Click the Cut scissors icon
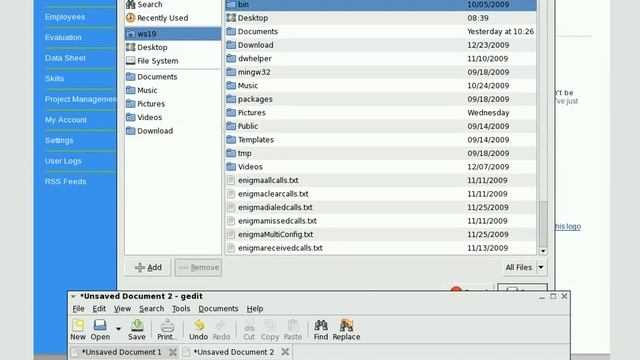The width and height of the screenshot is (640, 360). point(249,330)
